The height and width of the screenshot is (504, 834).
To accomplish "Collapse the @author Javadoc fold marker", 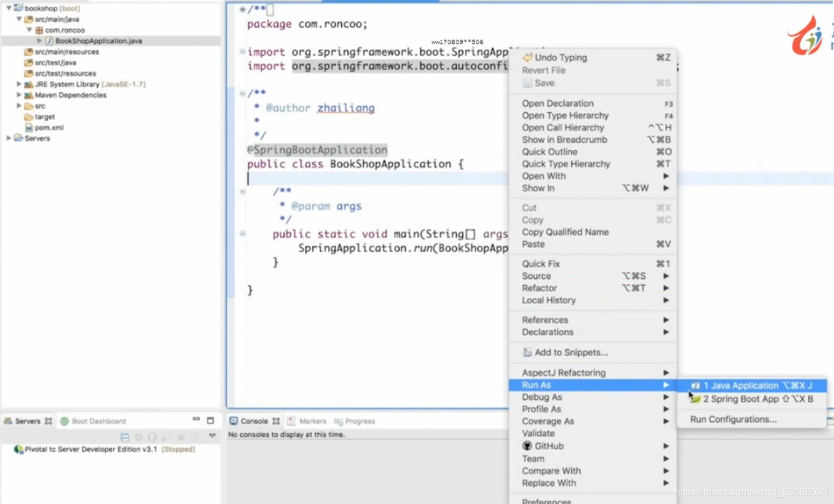I will pos(243,93).
